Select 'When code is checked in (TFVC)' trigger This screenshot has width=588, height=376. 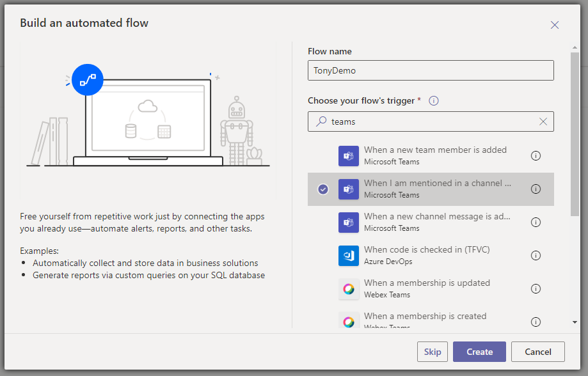click(x=431, y=256)
